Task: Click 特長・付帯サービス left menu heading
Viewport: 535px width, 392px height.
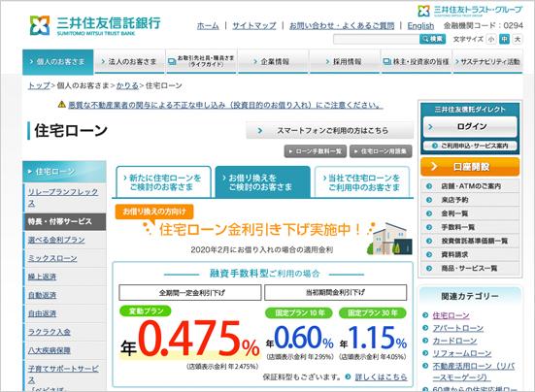Action: (64, 221)
